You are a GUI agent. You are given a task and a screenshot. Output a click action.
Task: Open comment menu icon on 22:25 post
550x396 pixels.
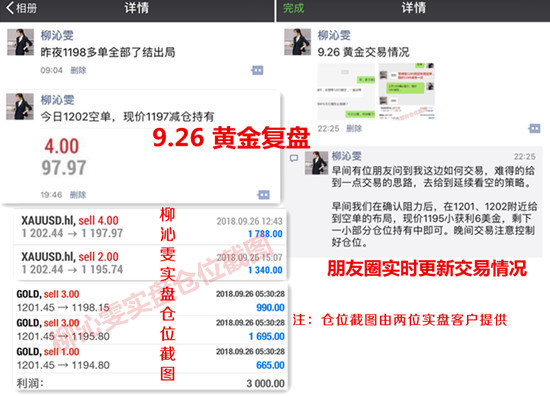pos(534,128)
